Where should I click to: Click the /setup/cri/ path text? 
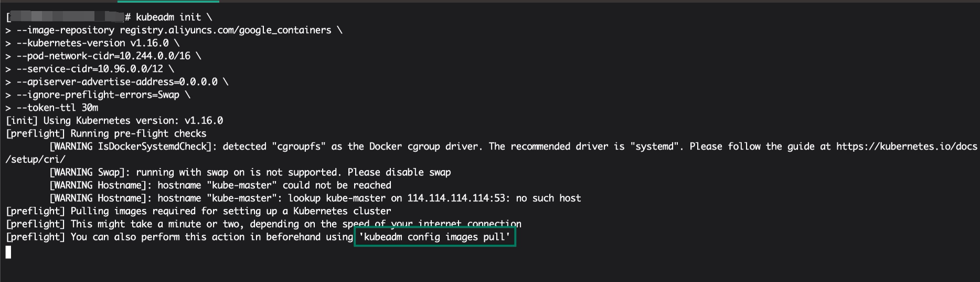pos(35,160)
